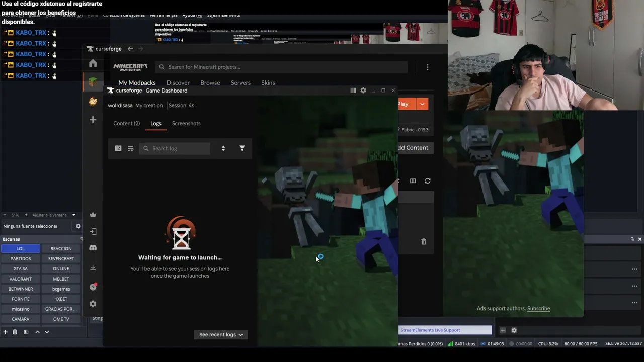The image size is (644, 362).
Task: Click the 'CPU: 8.2%' status bar entry
Action: tap(548, 344)
